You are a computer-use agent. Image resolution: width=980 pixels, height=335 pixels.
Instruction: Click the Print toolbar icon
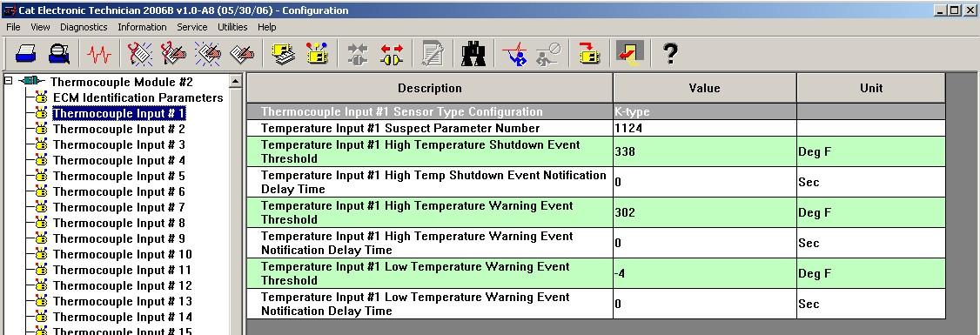click(25, 54)
